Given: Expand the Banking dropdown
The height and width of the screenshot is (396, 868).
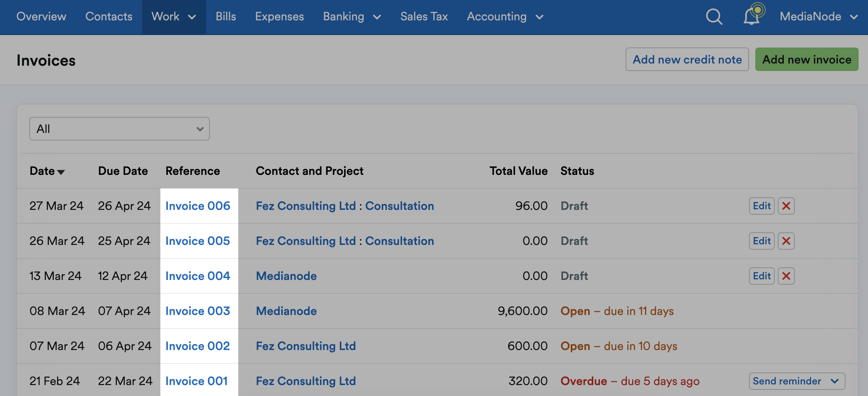Looking at the screenshot, I should [352, 17].
